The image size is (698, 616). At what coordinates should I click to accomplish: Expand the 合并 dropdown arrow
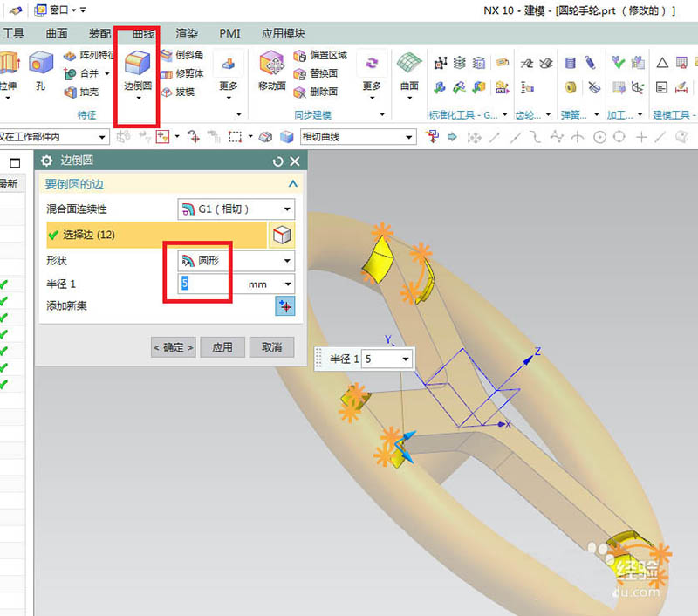tap(106, 73)
